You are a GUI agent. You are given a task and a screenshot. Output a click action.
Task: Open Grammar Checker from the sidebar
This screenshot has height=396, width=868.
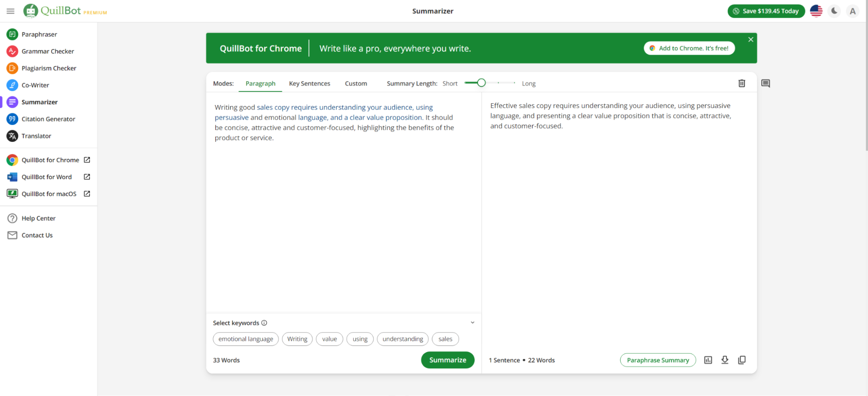(x=49, y=51)
